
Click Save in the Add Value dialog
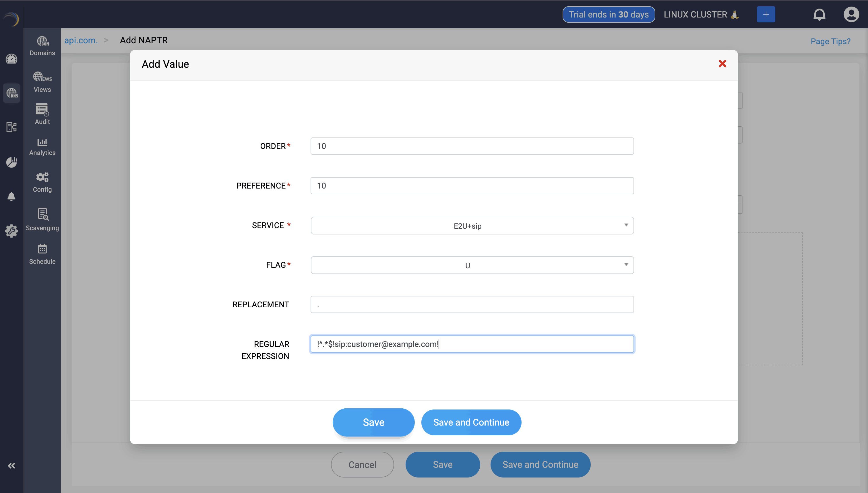click(x=373, y=422)
